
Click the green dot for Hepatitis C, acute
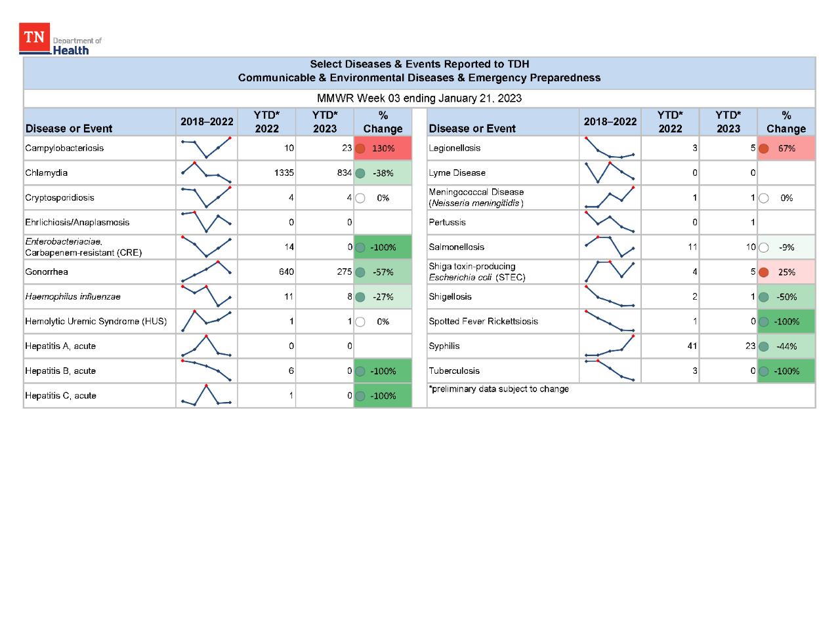[360, 396]
